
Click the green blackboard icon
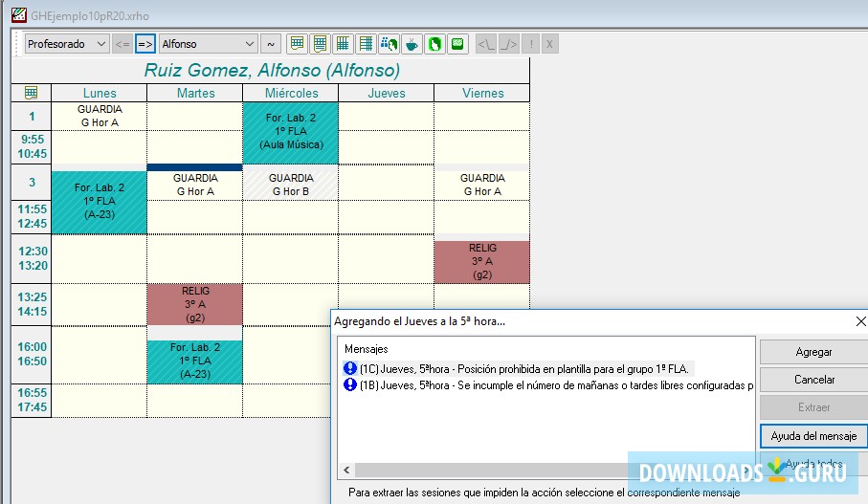pos(457,44)
